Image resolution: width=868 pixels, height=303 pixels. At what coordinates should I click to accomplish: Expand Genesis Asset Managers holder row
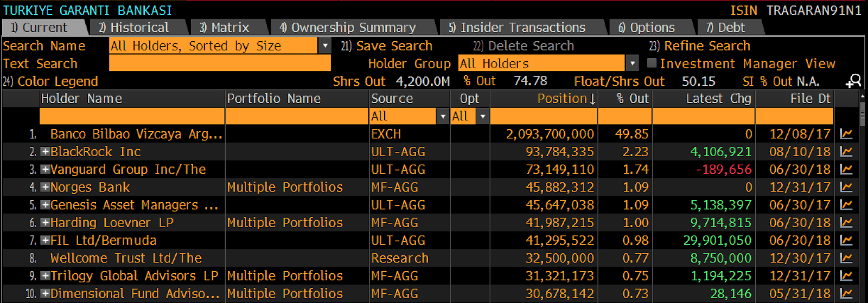(x=46, y=205)
